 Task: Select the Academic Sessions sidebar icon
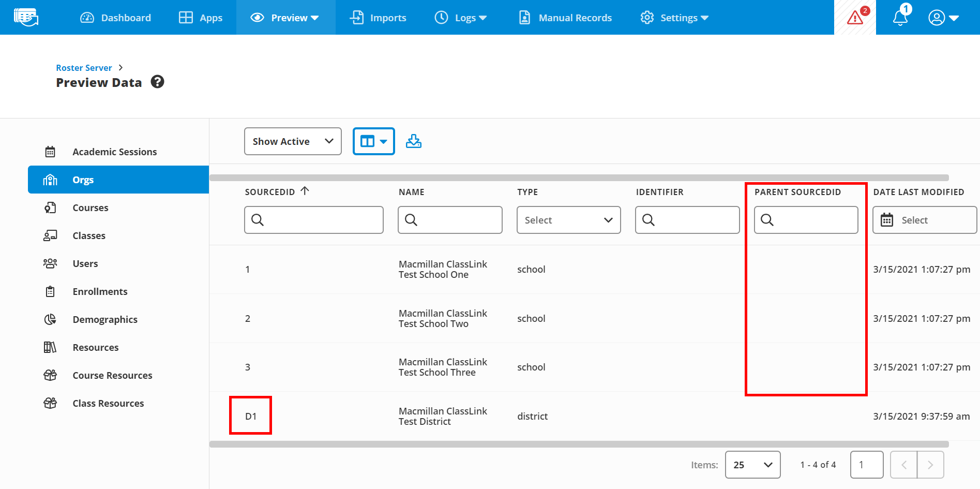click(x=50, y=151)
